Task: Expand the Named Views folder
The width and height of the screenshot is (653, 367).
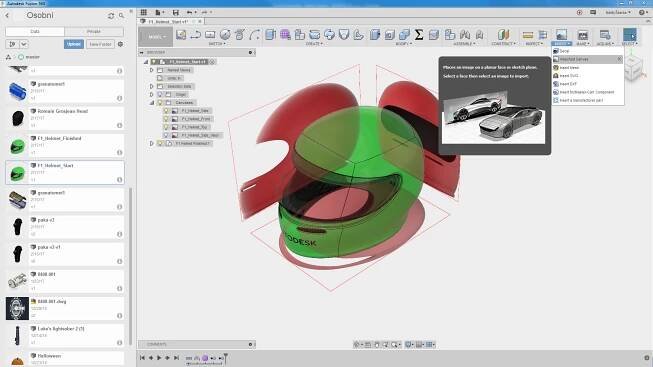Action: pos(152,70)
